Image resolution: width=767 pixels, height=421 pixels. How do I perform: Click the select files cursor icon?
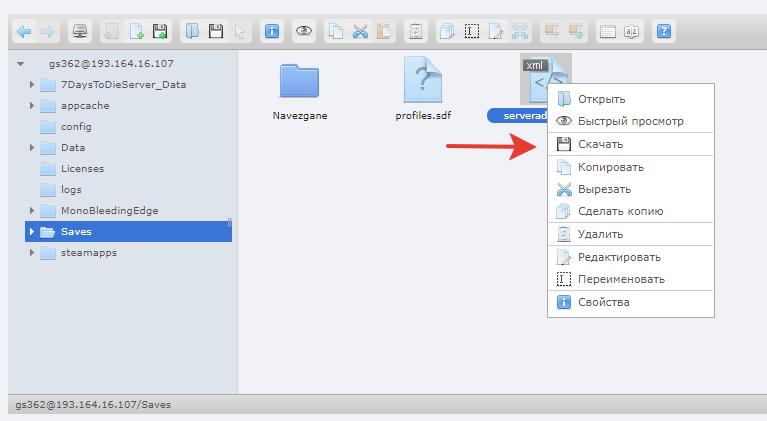[240, 32]
